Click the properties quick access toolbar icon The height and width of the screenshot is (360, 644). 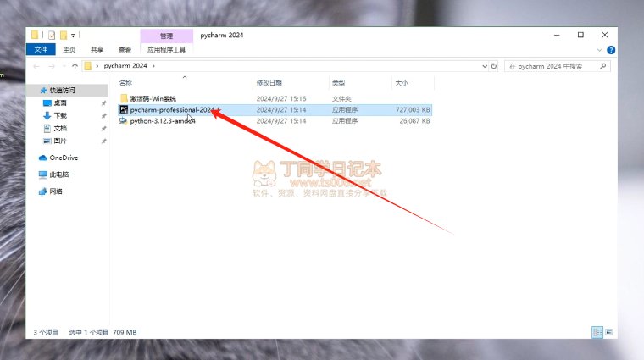52,36
